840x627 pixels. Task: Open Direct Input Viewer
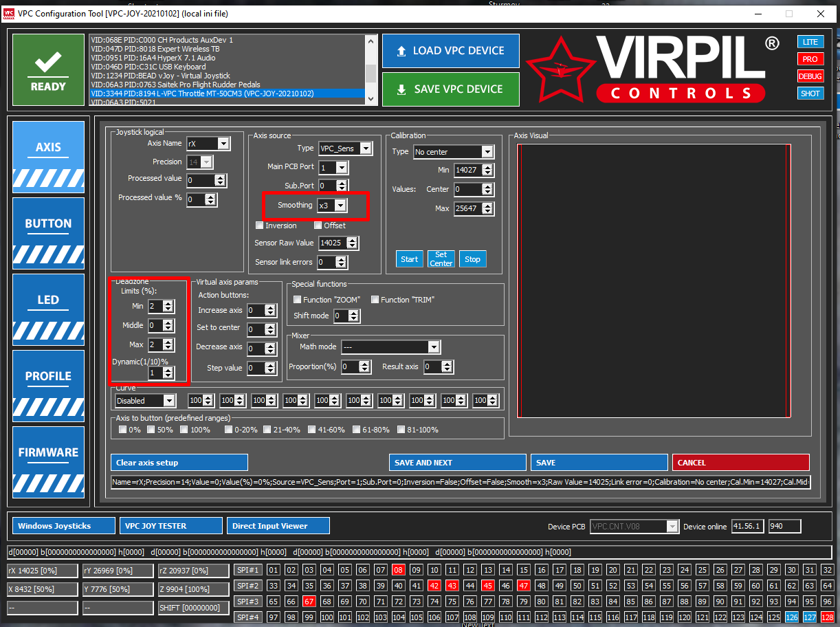tap(278, 526)
